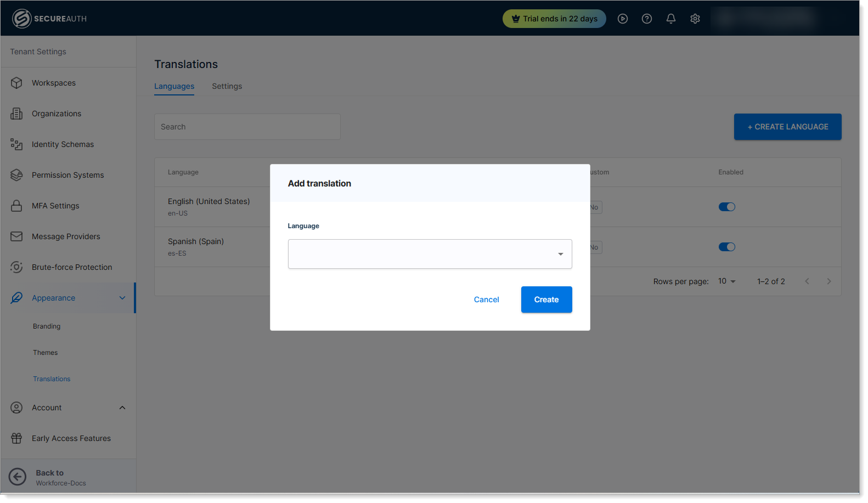Click the play tutorial icon in header
The height and width of the screenshot is (503, 868).
click(622, 19)
